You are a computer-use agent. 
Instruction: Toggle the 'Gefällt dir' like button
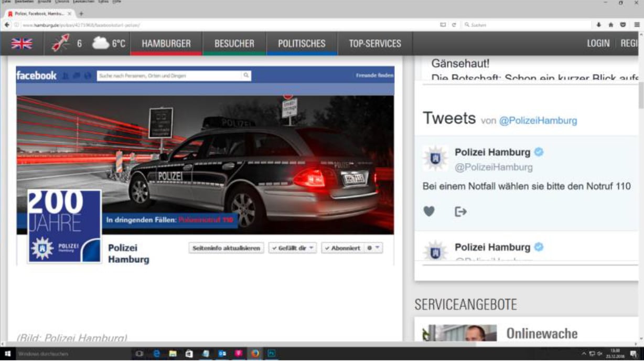tap(293, 248)
